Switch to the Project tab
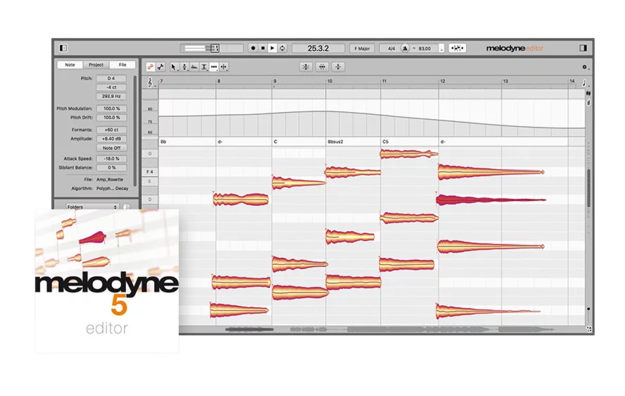625x396 pixels. tap(96, 65)
